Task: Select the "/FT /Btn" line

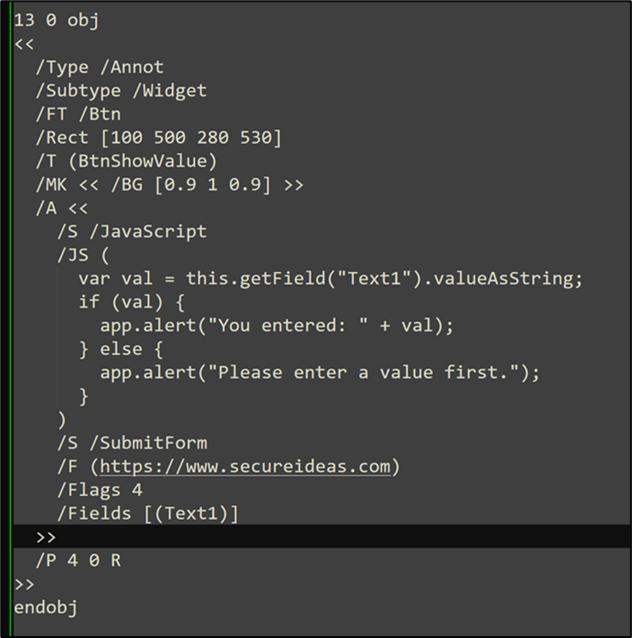Action: click(78, 114)
